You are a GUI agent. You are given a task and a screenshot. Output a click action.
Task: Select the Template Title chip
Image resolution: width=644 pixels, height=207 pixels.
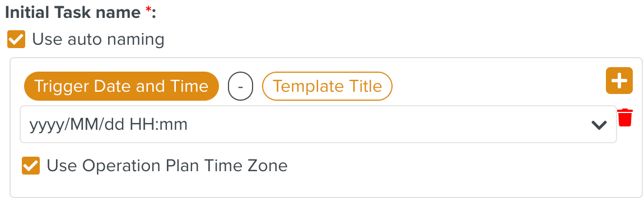[328, 86]
